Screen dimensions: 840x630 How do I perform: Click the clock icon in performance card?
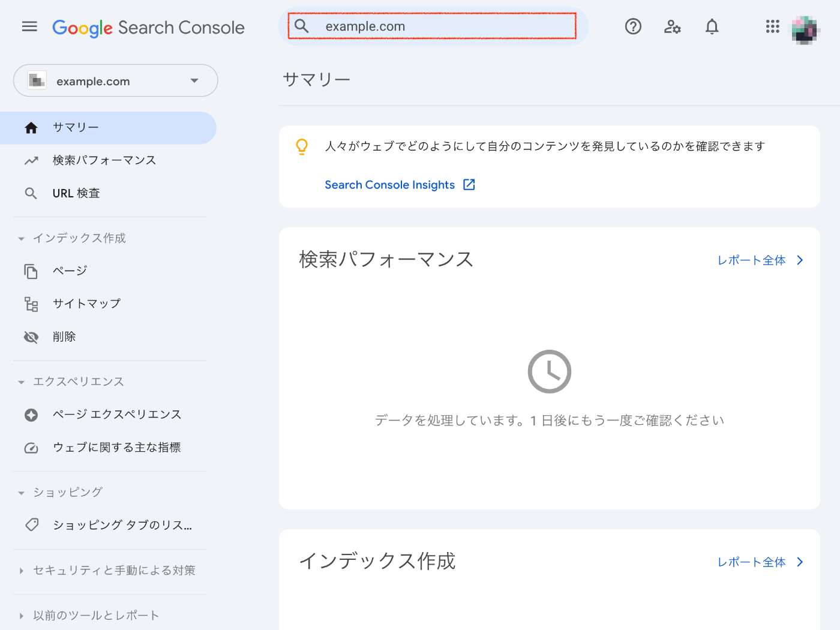click(550, 371)
